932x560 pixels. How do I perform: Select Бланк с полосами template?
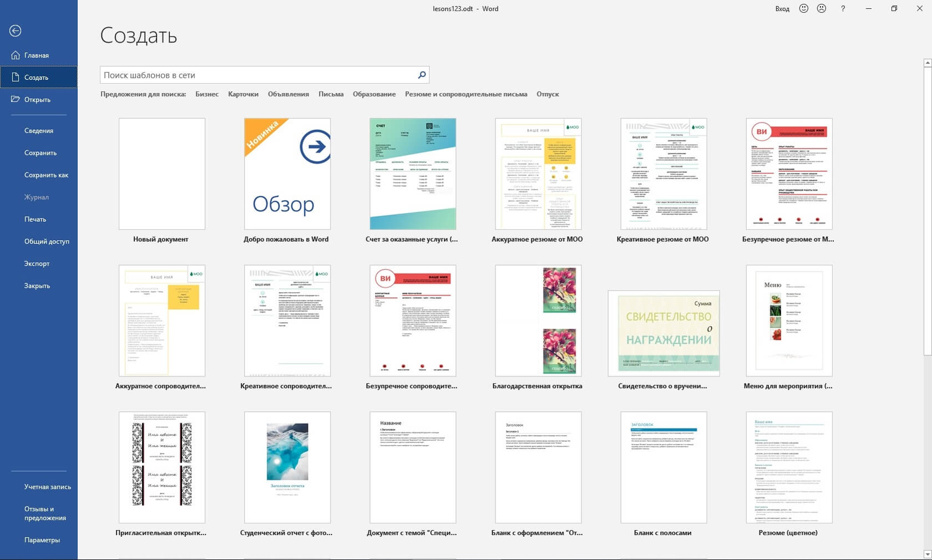pyautogui.click(x=663, y=467)
